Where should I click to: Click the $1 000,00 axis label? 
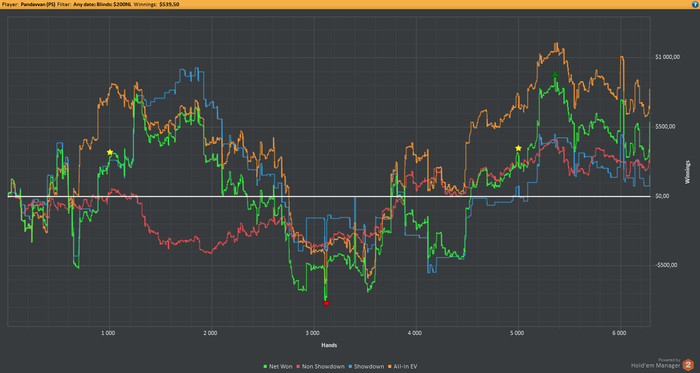(667, 57)
